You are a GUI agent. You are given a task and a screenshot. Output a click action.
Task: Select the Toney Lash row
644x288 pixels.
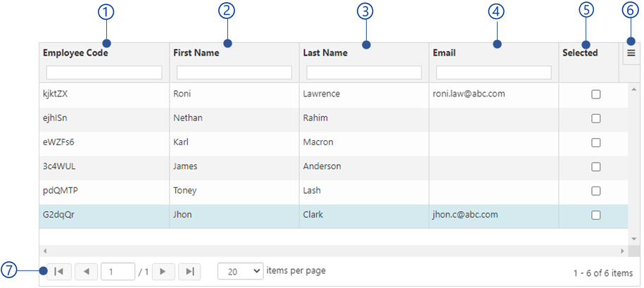pyautogui.click(x=333, y=191)
